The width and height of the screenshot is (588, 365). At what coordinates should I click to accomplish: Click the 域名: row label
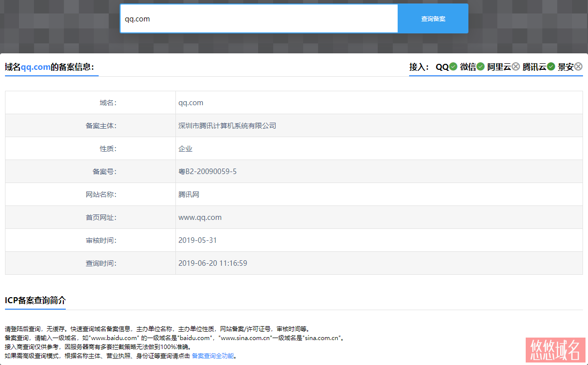[x=108, y=103]
